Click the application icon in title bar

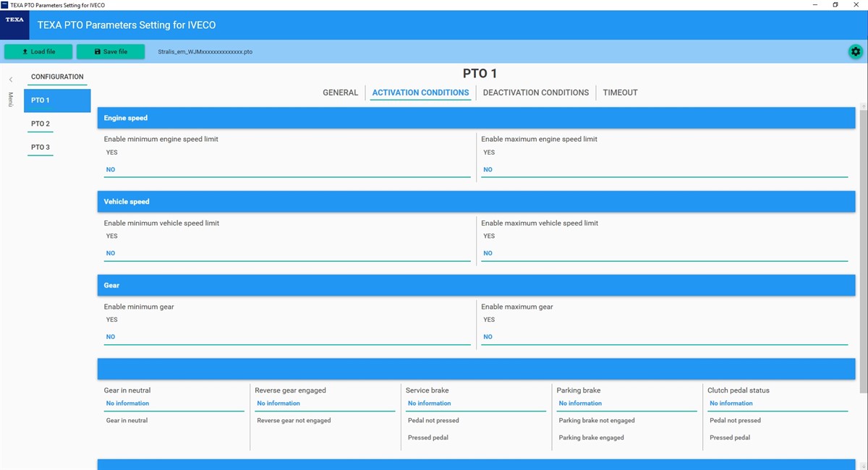pos(4,5)
